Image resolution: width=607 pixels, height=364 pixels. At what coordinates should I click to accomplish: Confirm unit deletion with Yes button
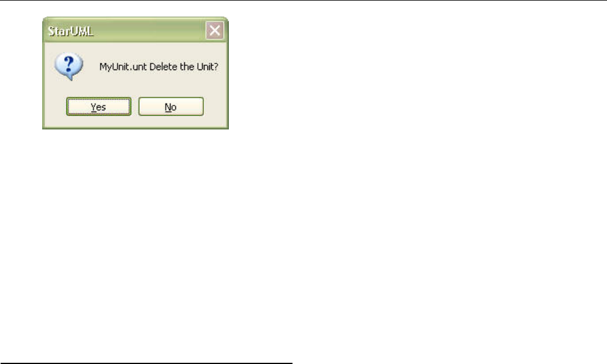coord(99,106)
